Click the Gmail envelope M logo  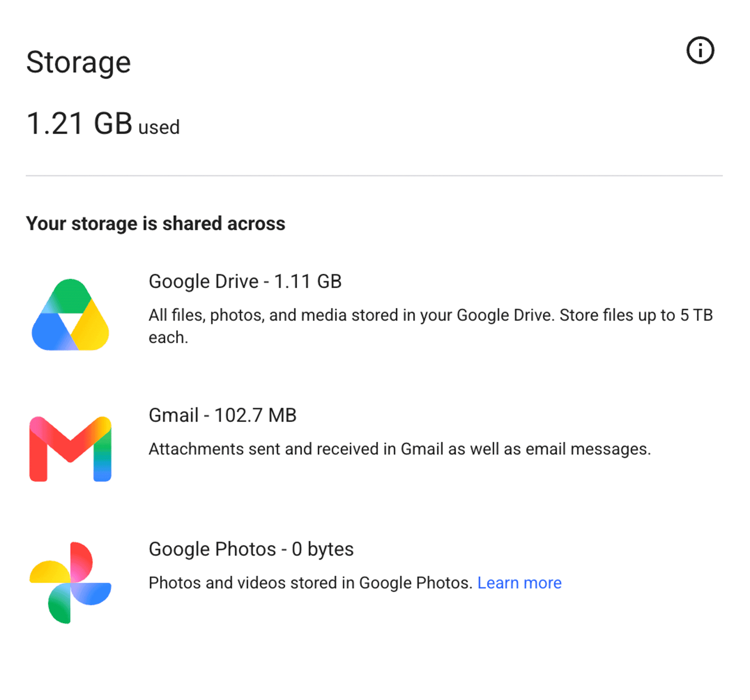tap(71, 449)
